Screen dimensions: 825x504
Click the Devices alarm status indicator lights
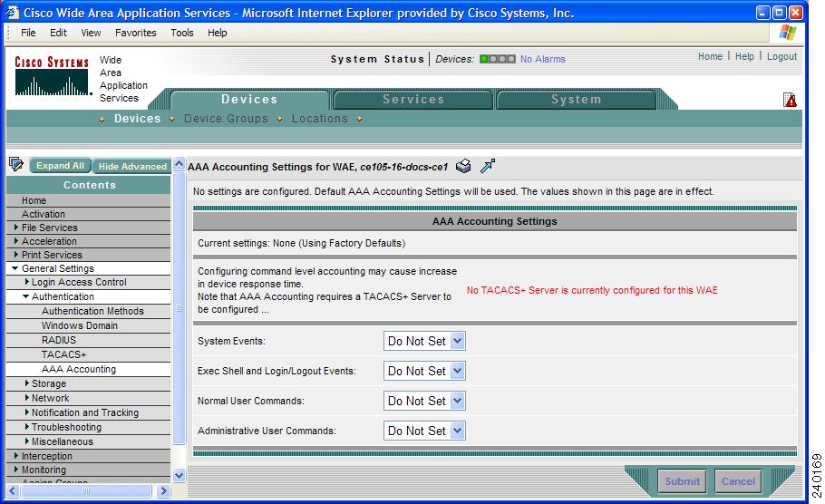coord(497,59)
